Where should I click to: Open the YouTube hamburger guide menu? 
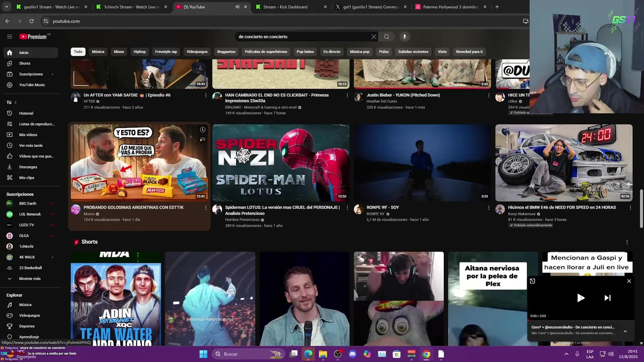[9, 37]
